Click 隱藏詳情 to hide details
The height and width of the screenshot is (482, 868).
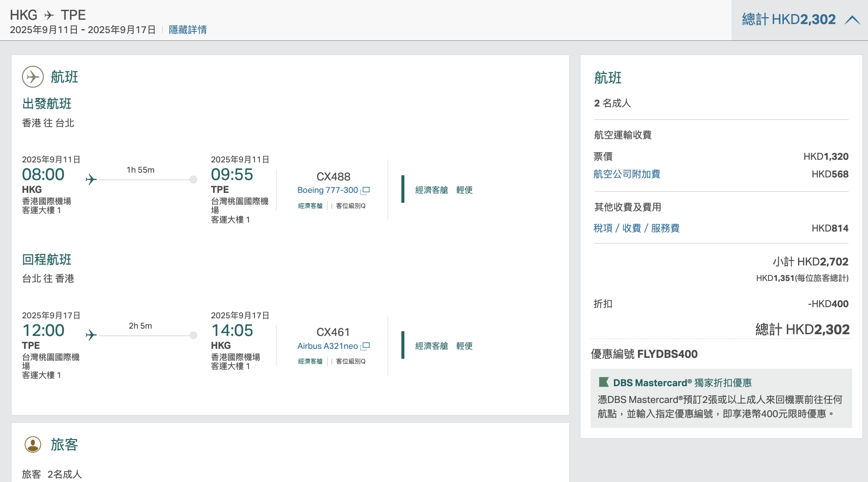(x=188, y=30)
